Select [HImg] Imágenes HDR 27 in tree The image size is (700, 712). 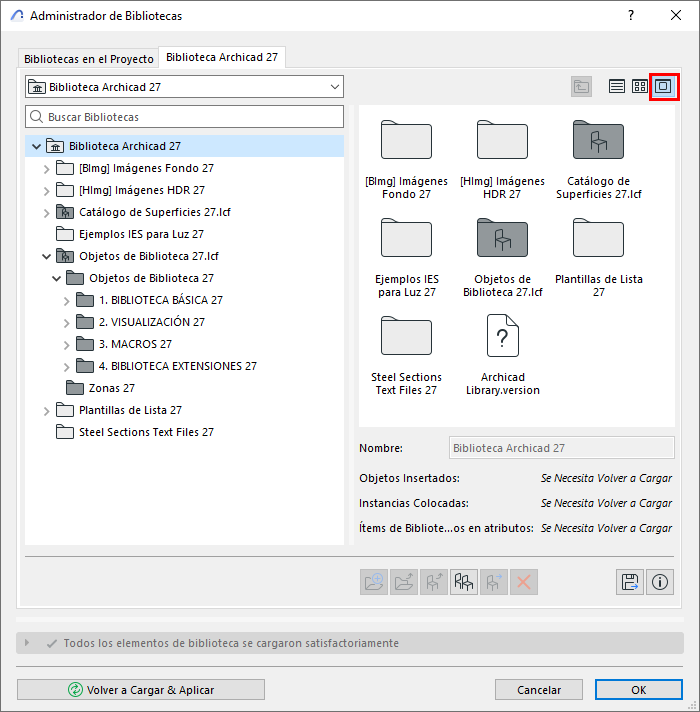pos(142,190)
